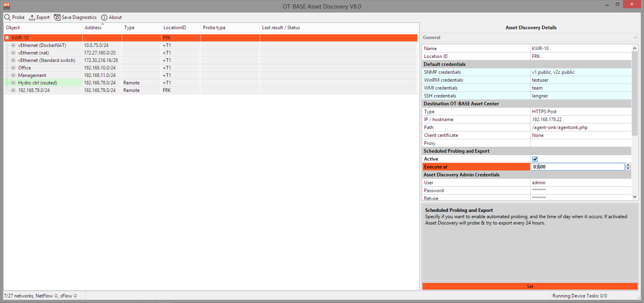Select the Name value KWR-10
Image resolution: width=644 pixels, height=303 pixels.
click(540, 49)
